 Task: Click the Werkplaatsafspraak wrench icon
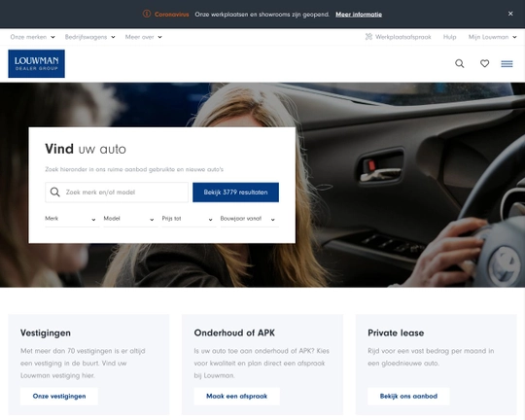point(368,37)
